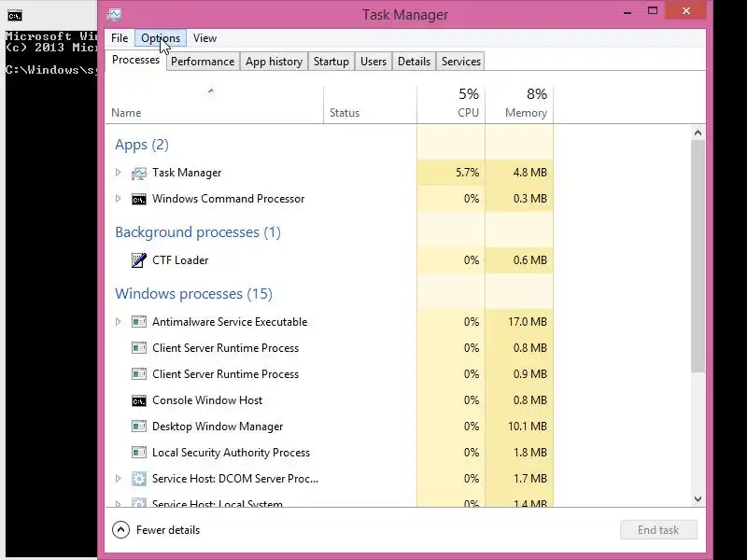Click the 5.7% CPU value

tap(468, 173)
